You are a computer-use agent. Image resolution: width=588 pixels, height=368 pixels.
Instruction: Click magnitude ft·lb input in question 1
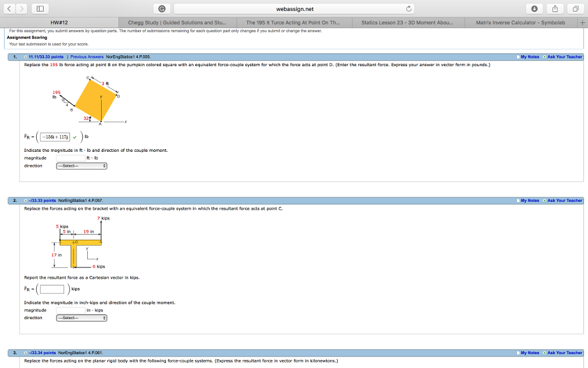click(71, 158)
